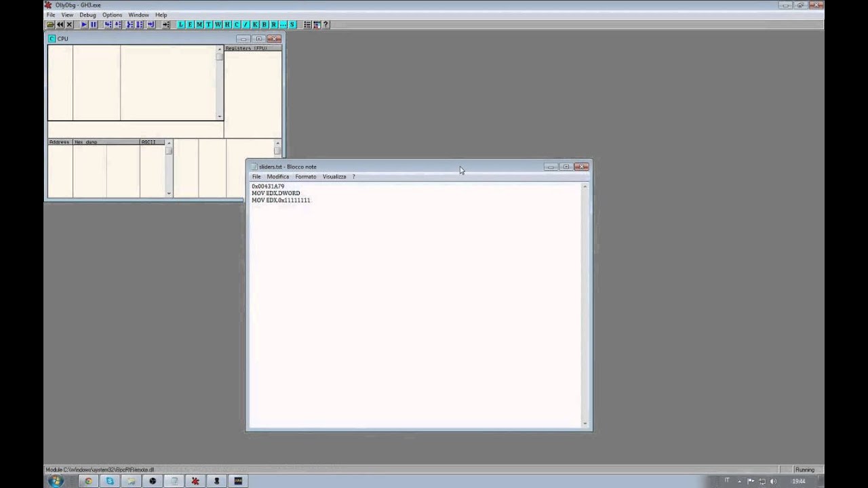Show Threads with the T toolbar button

pyautogui.click(x=209, y=24)
